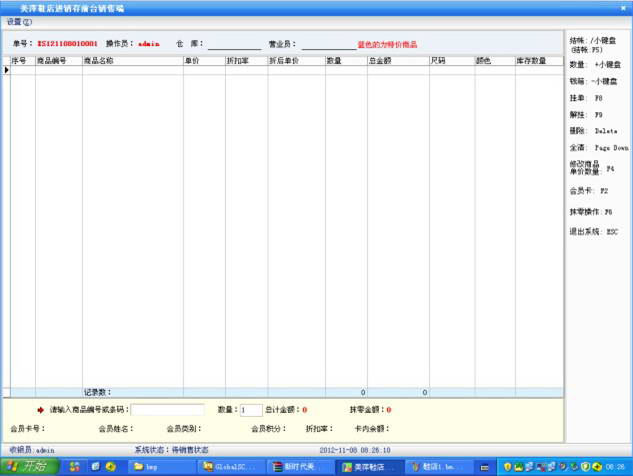Screen dimensions: 633x476
Task: Click the keyboard language bar icon on taskbar
Action: pyautogui.click(x=485, y=468)
